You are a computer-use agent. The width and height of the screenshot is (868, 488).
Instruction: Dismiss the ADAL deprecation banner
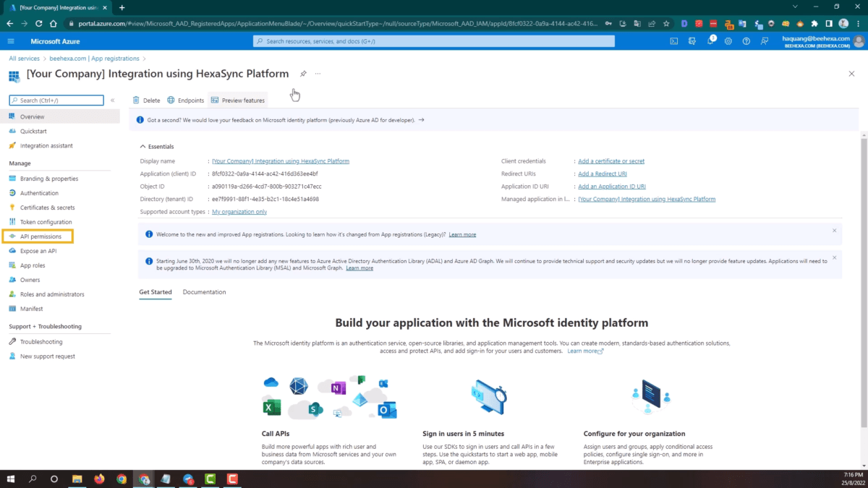click(x=834, y=257)
